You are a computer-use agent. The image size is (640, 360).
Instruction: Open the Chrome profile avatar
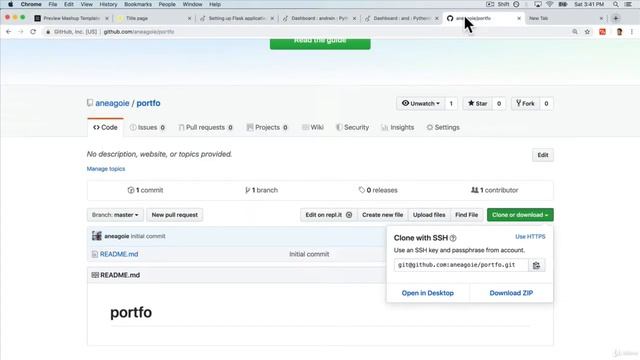[619, 32]
